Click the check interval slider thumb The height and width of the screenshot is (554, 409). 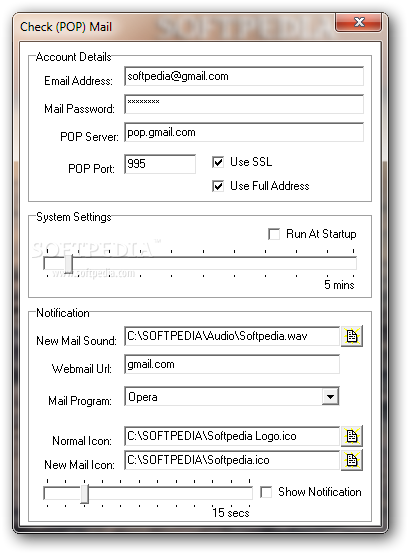pos(69,264)
